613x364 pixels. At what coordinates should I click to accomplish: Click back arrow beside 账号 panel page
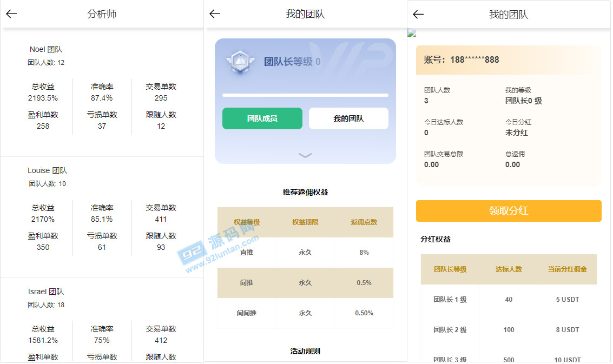418,15
